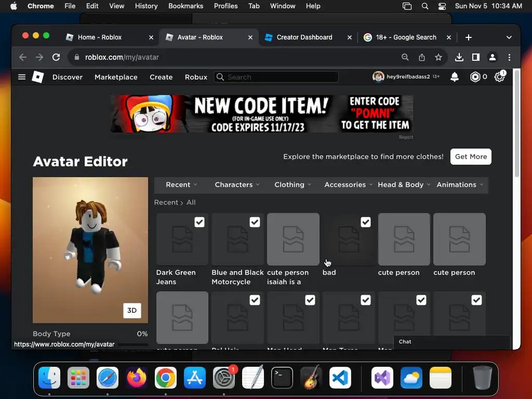Launch Safari from the dock
Viewport: 532px width, 399px height.
(108, 378)
